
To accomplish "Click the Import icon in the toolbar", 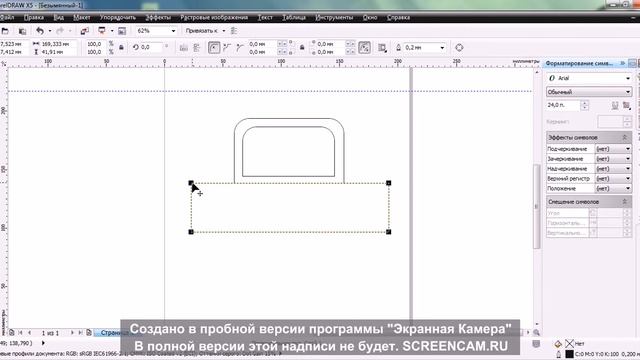I will [84, 31].
